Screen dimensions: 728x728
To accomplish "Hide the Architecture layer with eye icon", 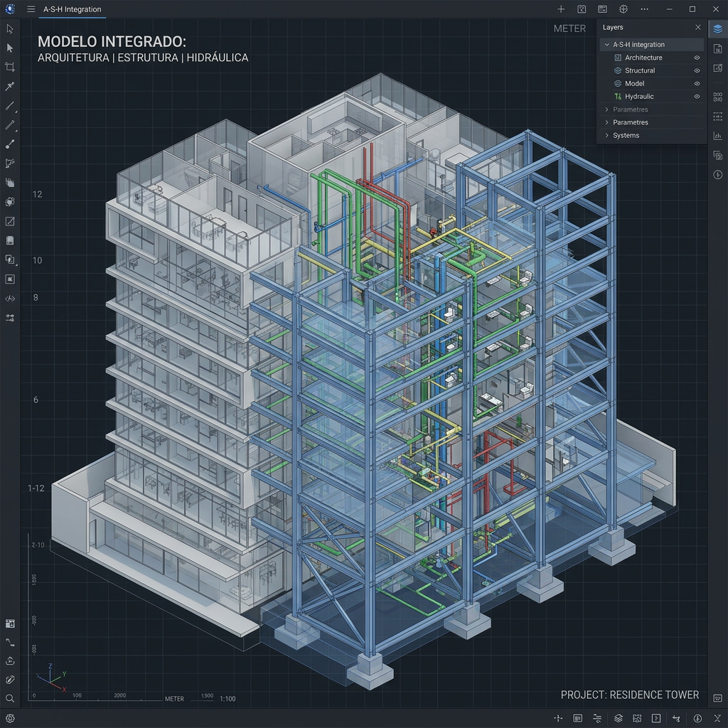I will pos(697,58).
